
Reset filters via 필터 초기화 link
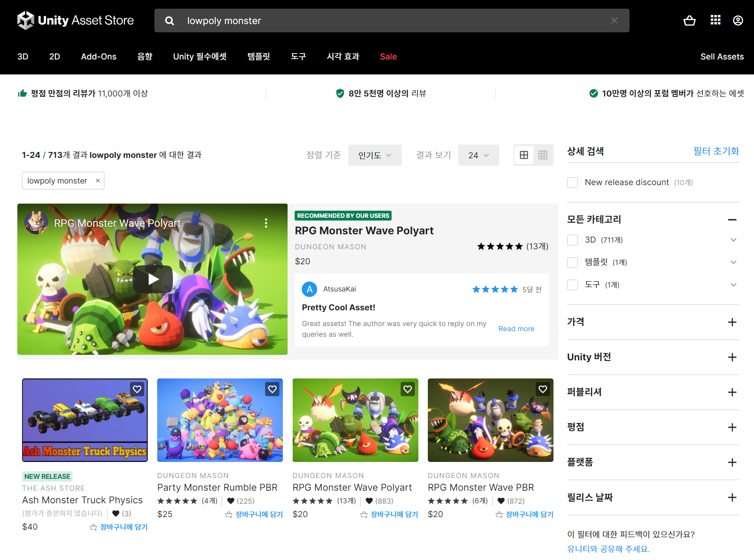716,151
